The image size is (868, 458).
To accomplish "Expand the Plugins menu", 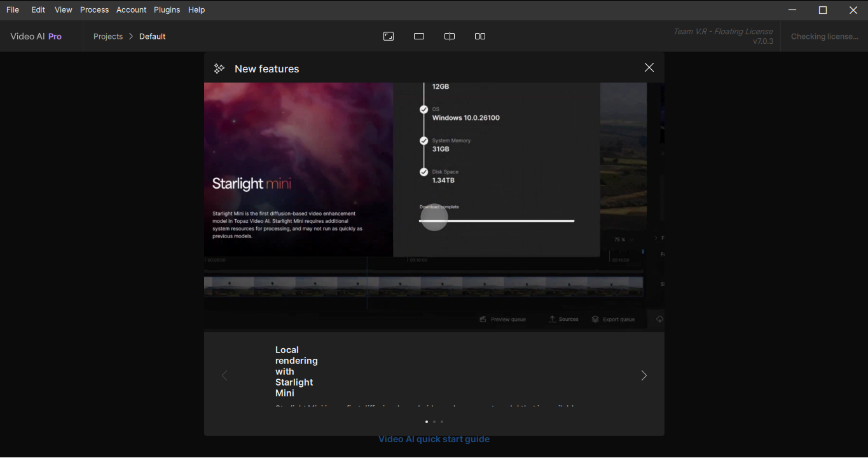I will (167, 10).
